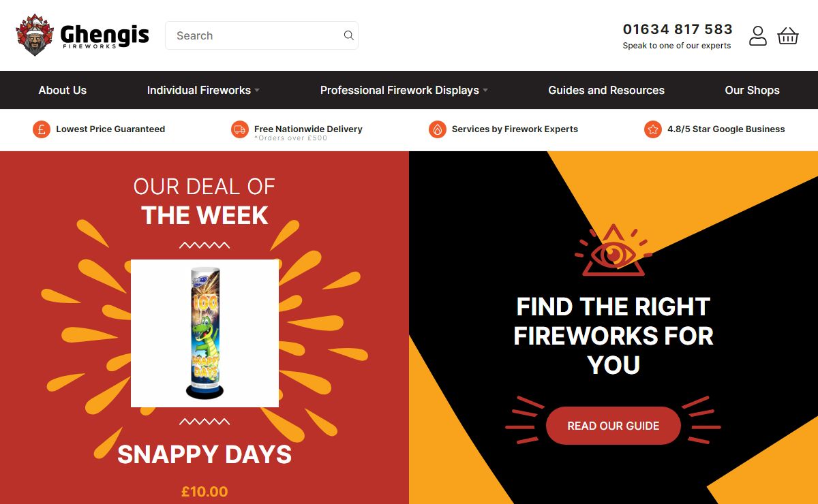Click the Snappy Days firework thumbnail
The image size is (818, 504).
[204, 333]
